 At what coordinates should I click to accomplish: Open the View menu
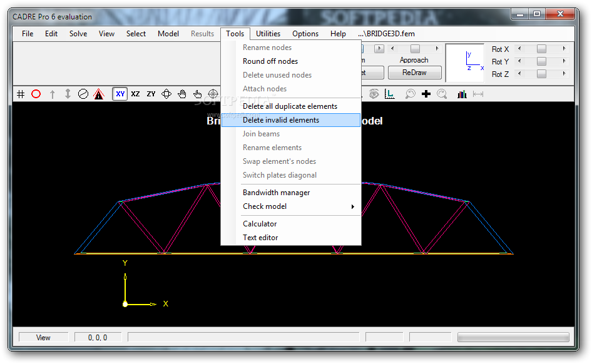[x=106, y=34]
